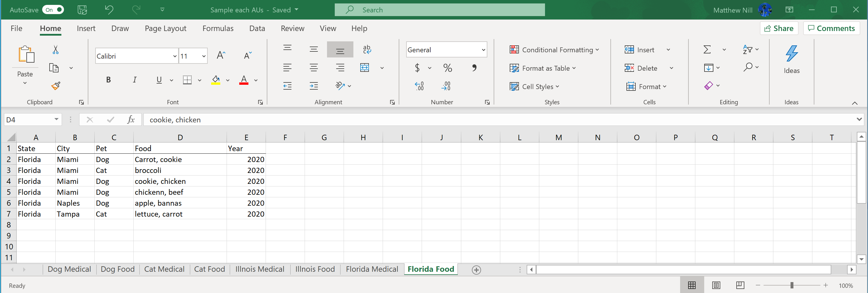
Task: Open the Comments button
Action: pos(831,28)
